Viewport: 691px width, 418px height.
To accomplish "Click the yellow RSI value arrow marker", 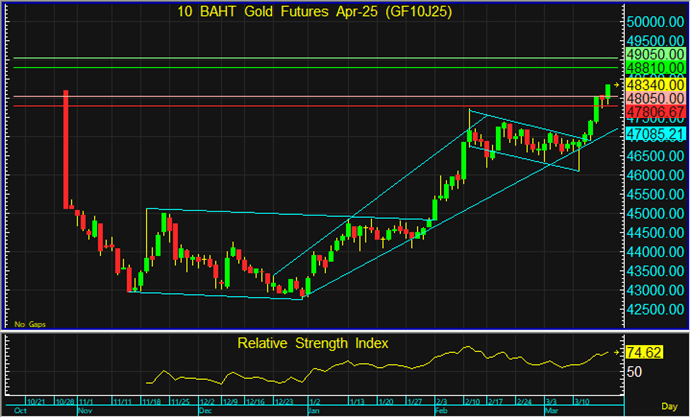I will tap(618, 353).
